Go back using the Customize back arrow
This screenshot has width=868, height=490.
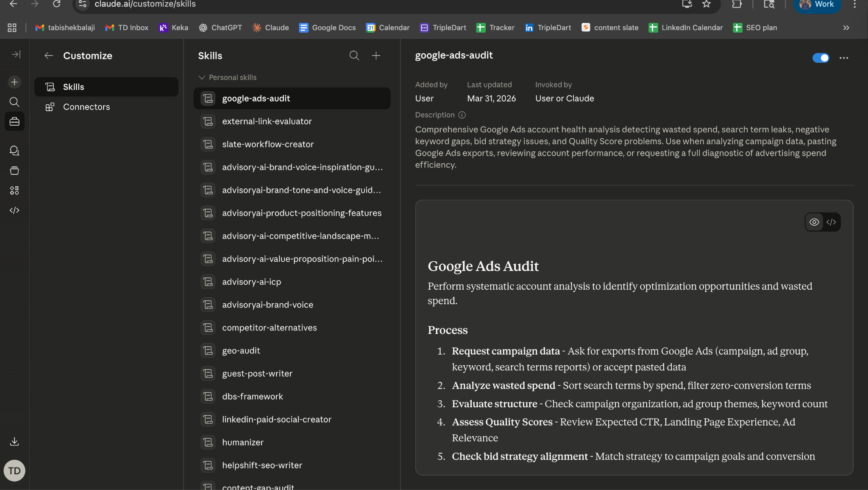(49, 56)
